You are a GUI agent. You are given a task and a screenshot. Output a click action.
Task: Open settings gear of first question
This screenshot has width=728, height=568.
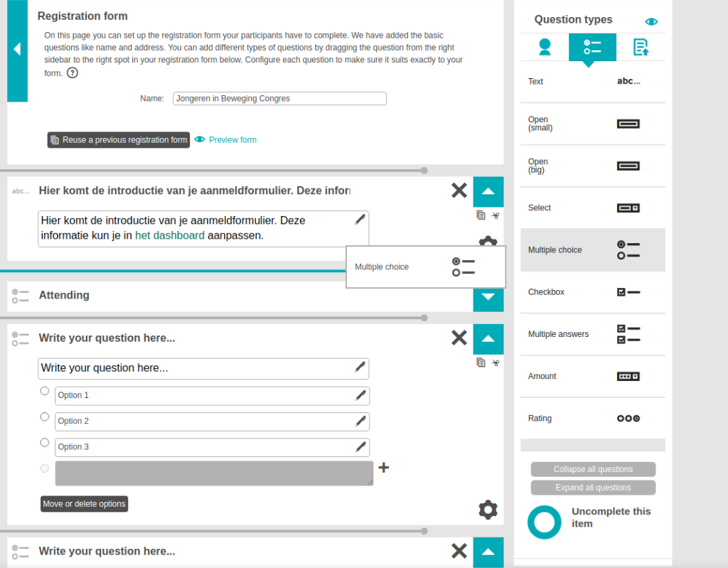point(488,510)
